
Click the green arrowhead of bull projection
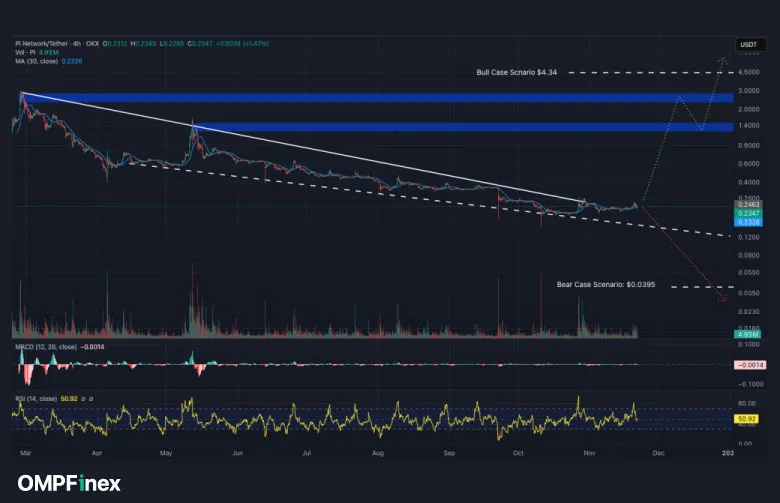(x=723, y=62)
